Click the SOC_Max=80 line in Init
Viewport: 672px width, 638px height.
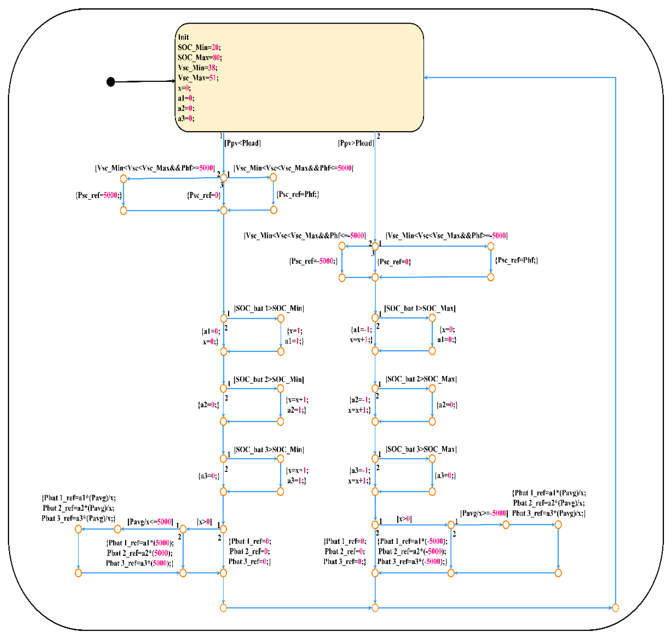point(200,57)
